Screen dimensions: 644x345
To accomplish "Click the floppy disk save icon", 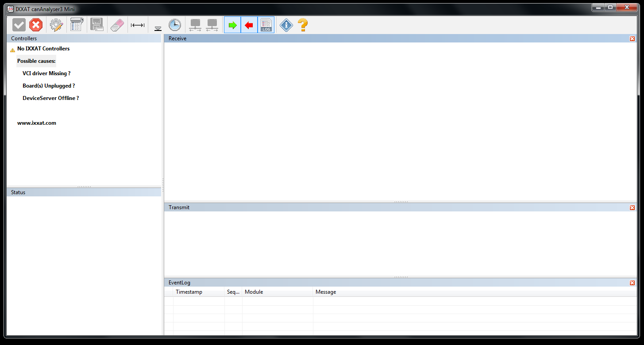I will (x=97, y=25).
